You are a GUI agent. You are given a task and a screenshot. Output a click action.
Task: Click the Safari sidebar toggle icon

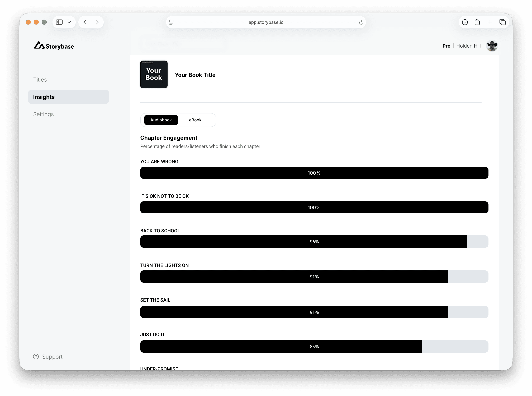tap(59, 22)
